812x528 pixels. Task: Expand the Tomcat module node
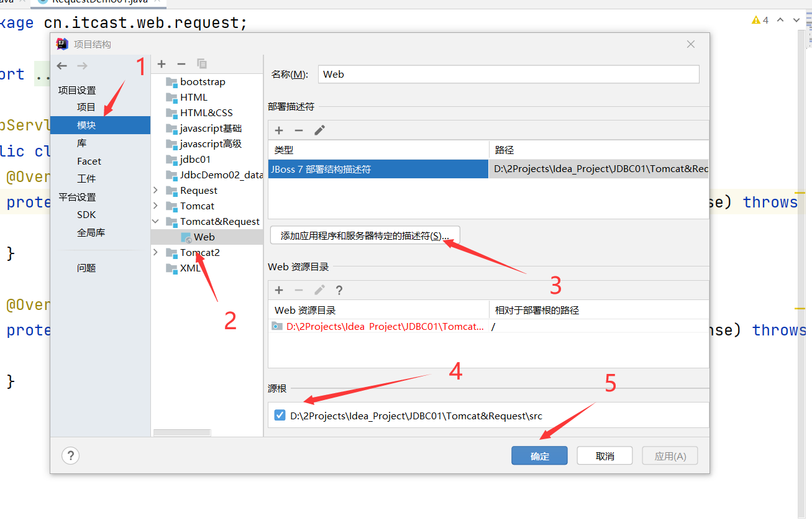(x=156, y=206)
